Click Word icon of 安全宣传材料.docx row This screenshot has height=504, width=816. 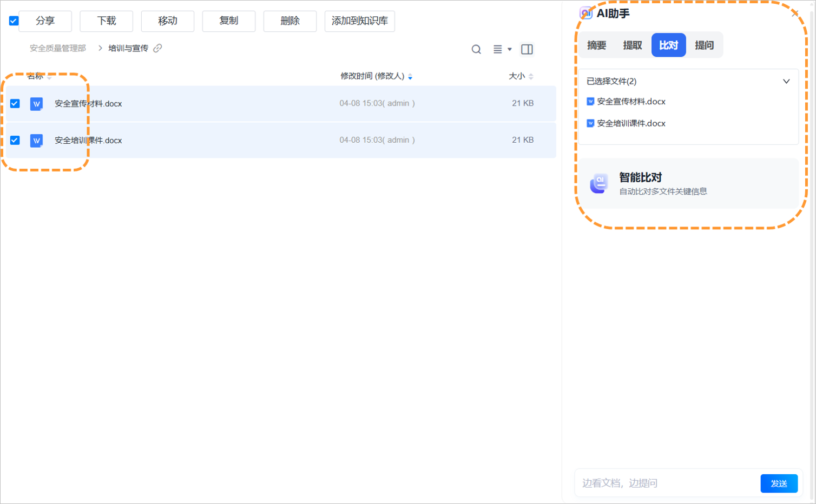tap(36, 104)
